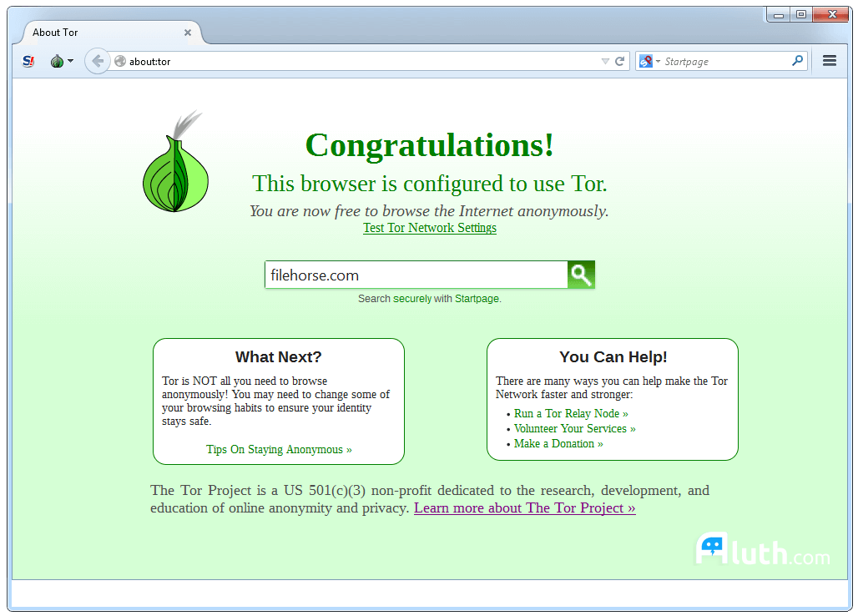Click the about:tor address bar

click(x=361, y=61)
